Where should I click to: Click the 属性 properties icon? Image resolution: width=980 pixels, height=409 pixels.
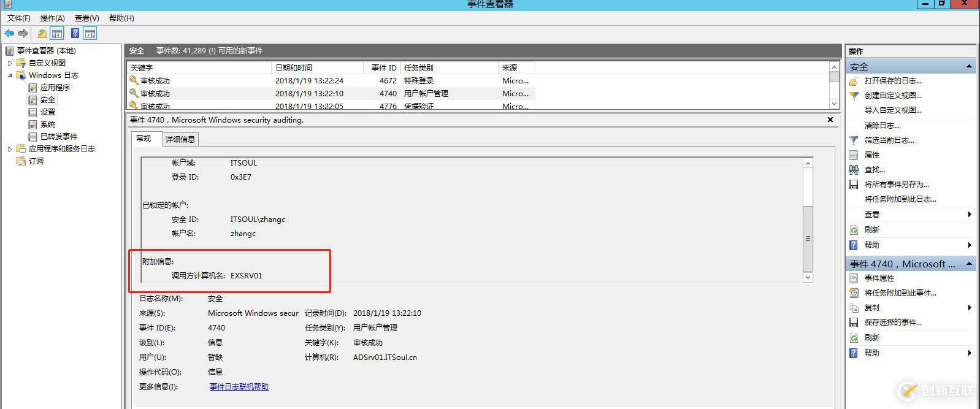tap(854, 155)
